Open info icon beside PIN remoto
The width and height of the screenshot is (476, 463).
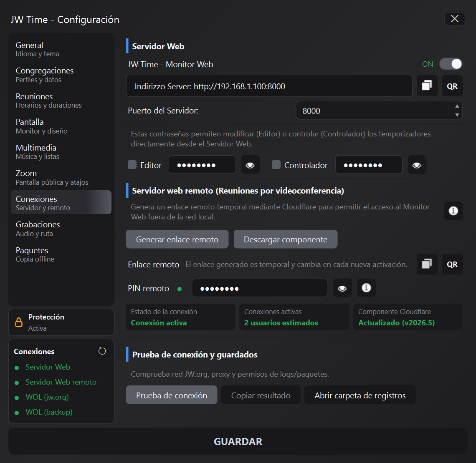click(367, 288)
